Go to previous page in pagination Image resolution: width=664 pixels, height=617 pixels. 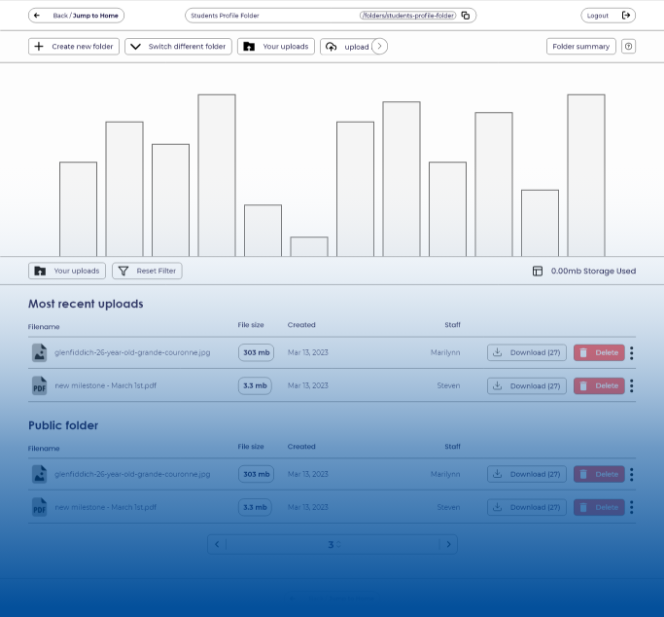[x=217, y=544]
